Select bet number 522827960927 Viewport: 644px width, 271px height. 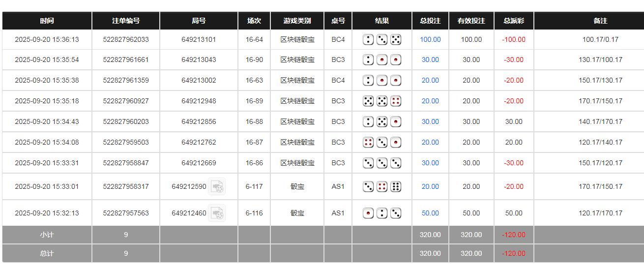click(x=126, y=101)
